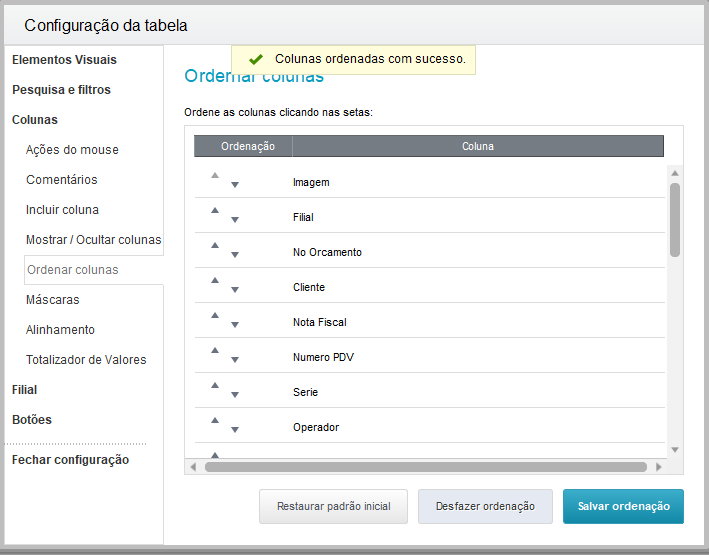Screen dimensions: 709x555
Task: Click the Ordenação column header
Action: [248, 146]
